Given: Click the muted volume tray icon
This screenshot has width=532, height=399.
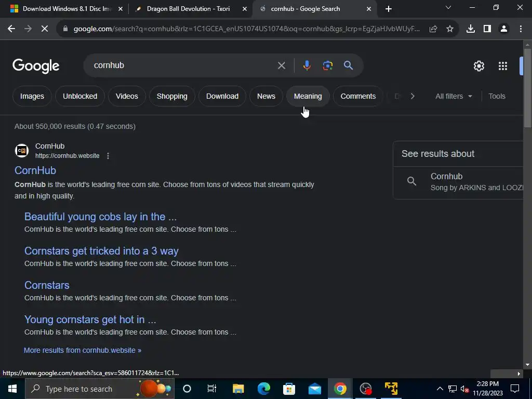Looking at the screenshot, I should 464,389.
